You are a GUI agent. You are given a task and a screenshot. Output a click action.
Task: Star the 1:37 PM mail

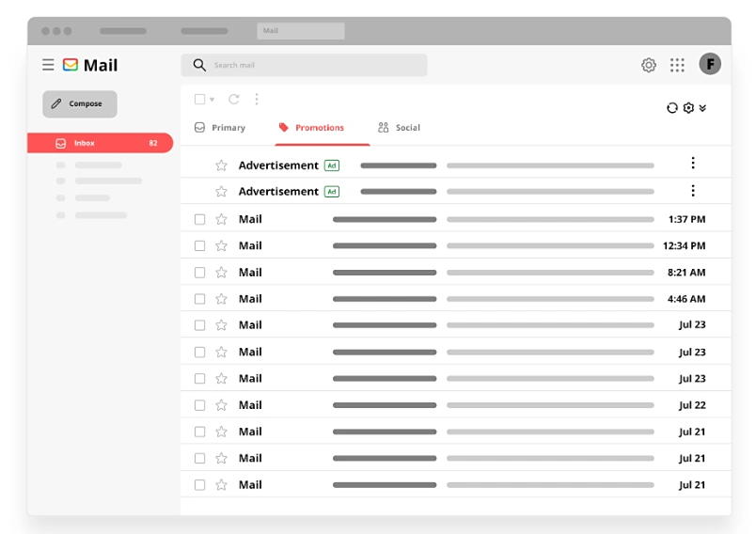tap(221, 219)
